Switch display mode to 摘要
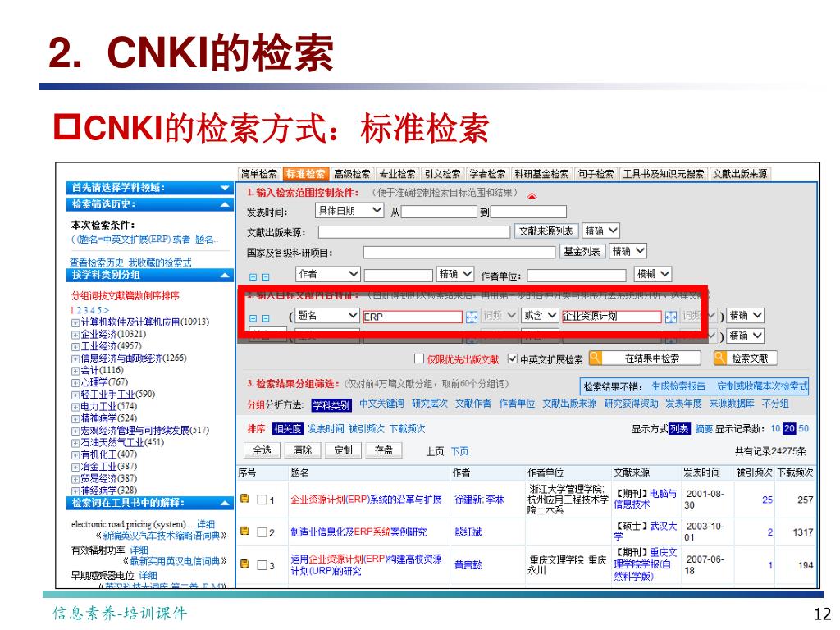Screen dimensions: 840x630 click(704, 429)
